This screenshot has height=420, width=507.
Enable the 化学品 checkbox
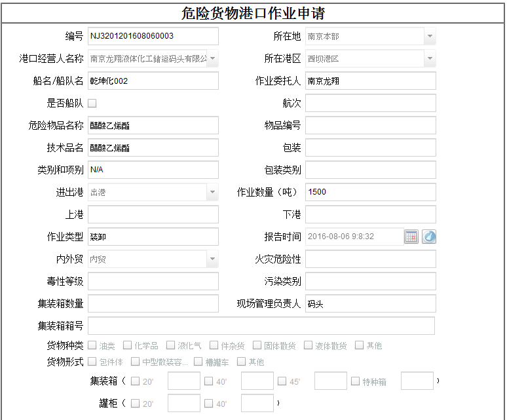point(128,345)
